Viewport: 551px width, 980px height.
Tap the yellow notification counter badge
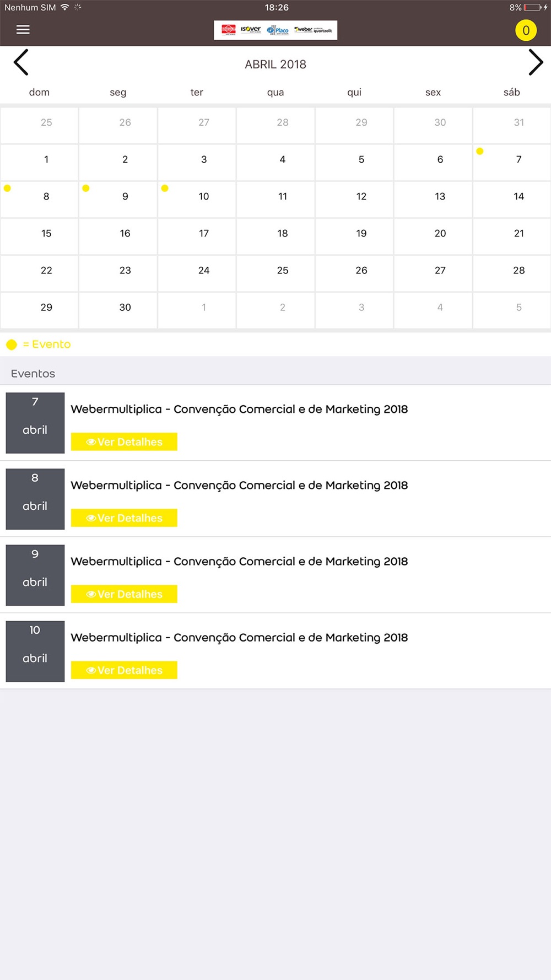(x=526, y=30)
